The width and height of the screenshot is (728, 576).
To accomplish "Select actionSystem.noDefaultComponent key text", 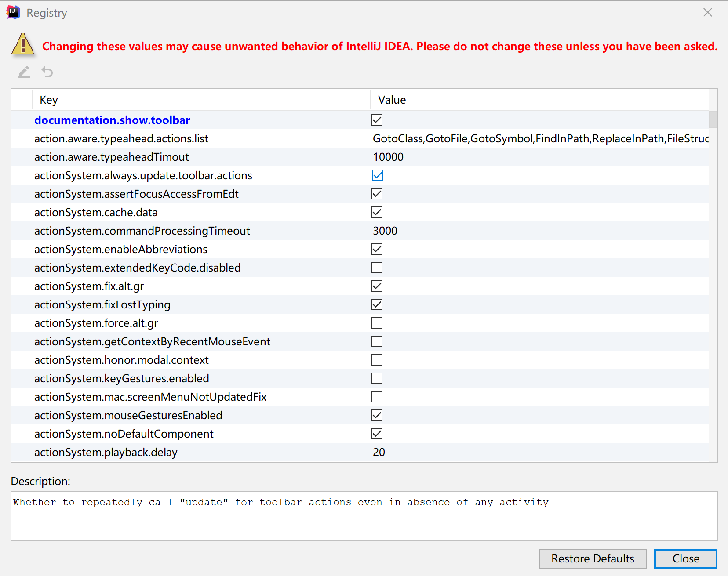I will coord(124,434).
